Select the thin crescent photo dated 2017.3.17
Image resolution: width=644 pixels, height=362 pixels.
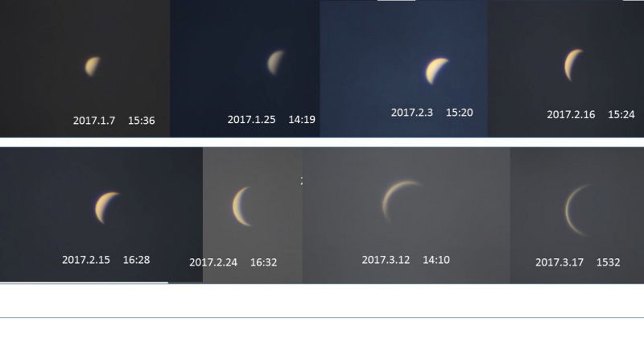tap(577, 215)
